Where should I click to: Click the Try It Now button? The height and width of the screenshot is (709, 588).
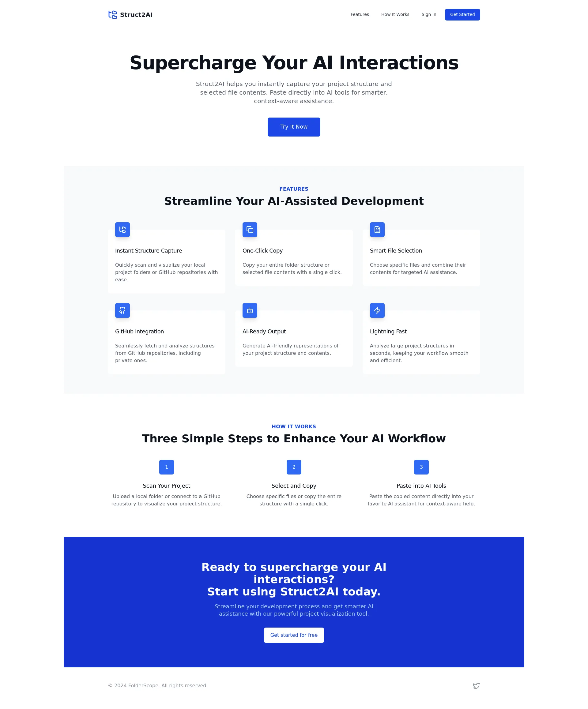(x=293, y=127)
